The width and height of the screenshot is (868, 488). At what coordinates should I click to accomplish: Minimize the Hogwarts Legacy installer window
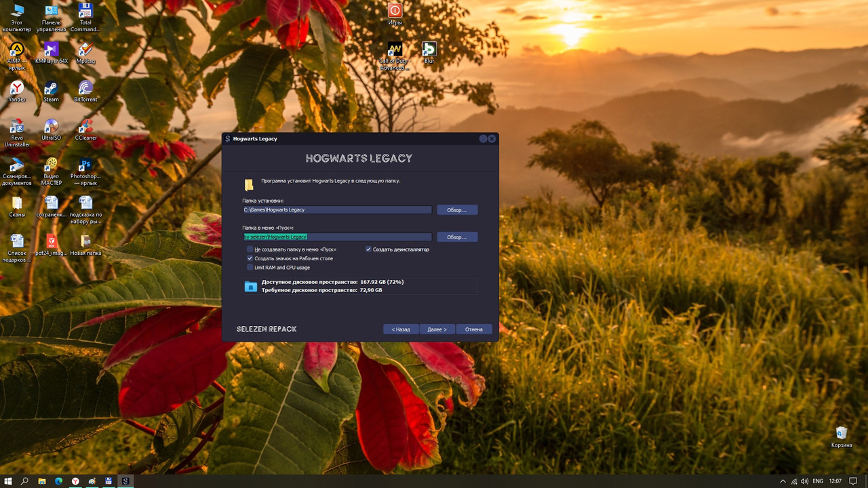(483, 138)
